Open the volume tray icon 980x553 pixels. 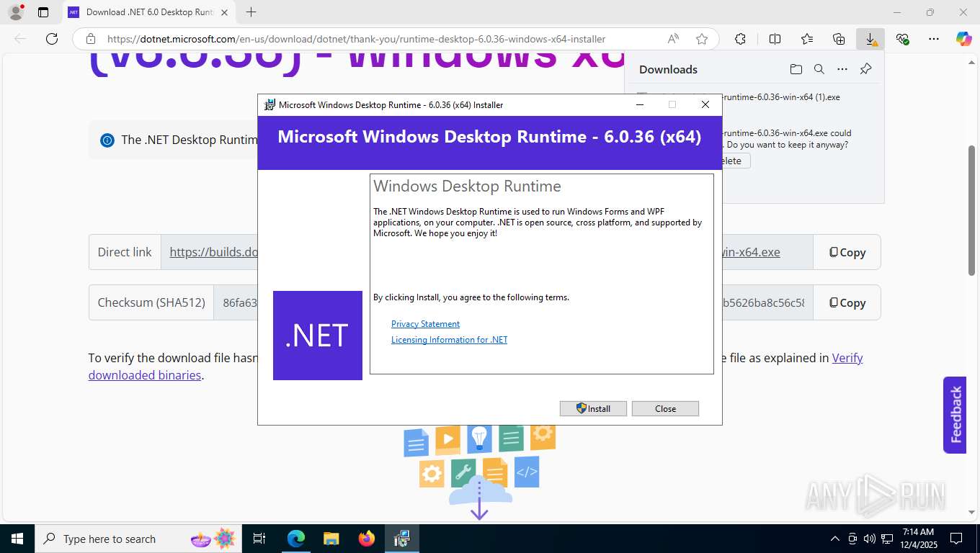click(x=869, y=539)
